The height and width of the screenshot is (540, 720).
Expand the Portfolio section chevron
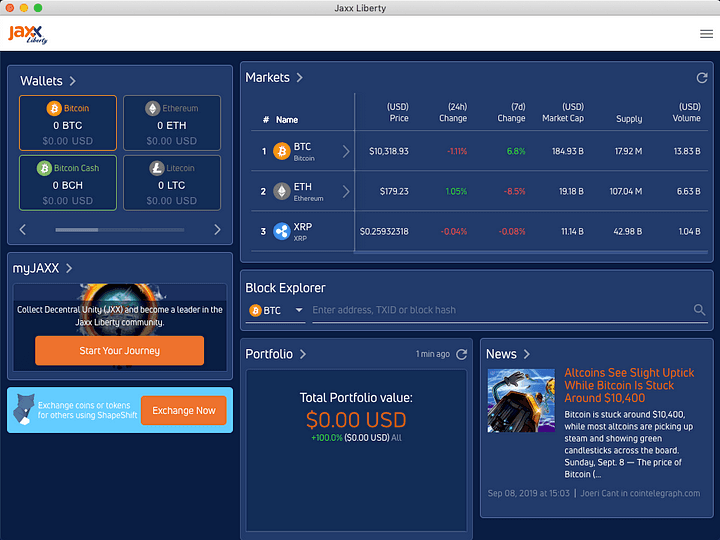(x=303, y=354)
